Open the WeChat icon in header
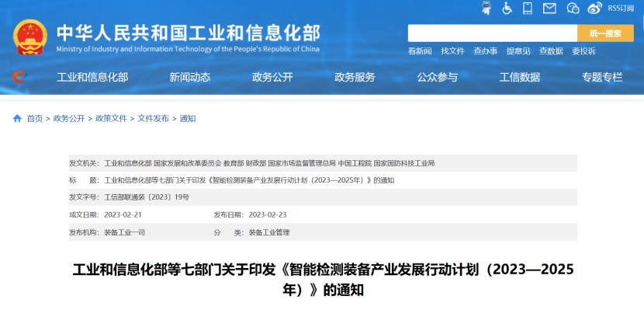The width and height of the screenshot is (644, 317). tap(572, 9)
